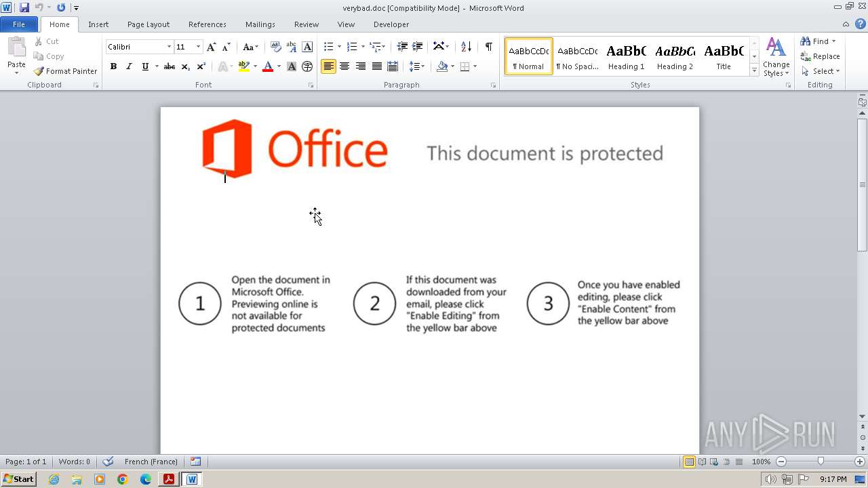This screenshot has height=488, width=868.
Task: Open the Word Help question mark
Action: click(859, 24)
